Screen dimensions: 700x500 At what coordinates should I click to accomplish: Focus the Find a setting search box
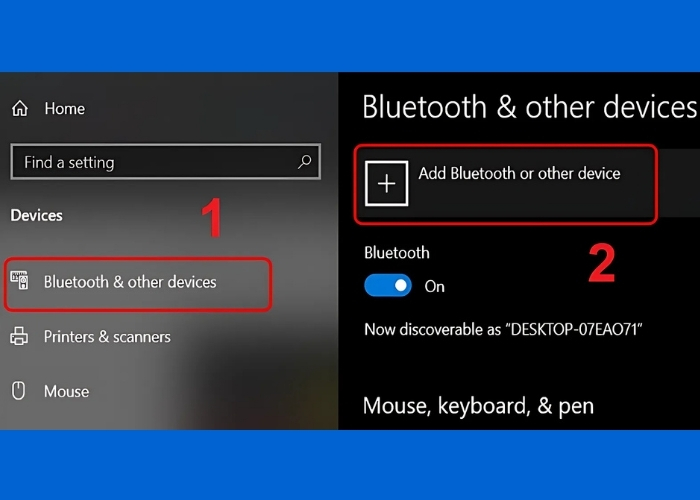(150, 162)
